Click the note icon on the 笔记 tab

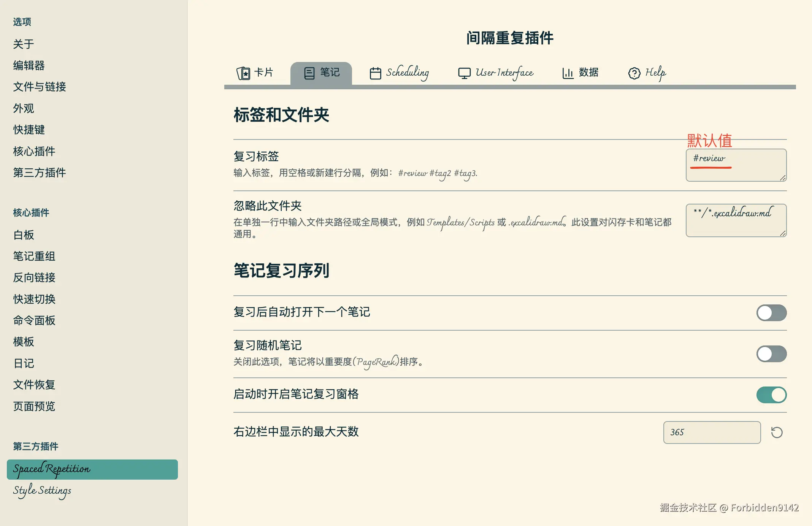coord(309,72)
